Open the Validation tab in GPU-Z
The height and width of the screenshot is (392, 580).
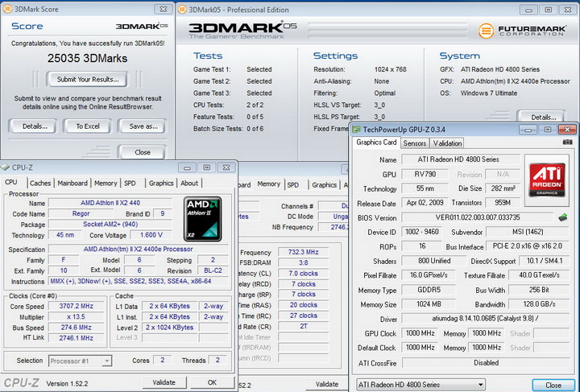[x=447, y=143]
